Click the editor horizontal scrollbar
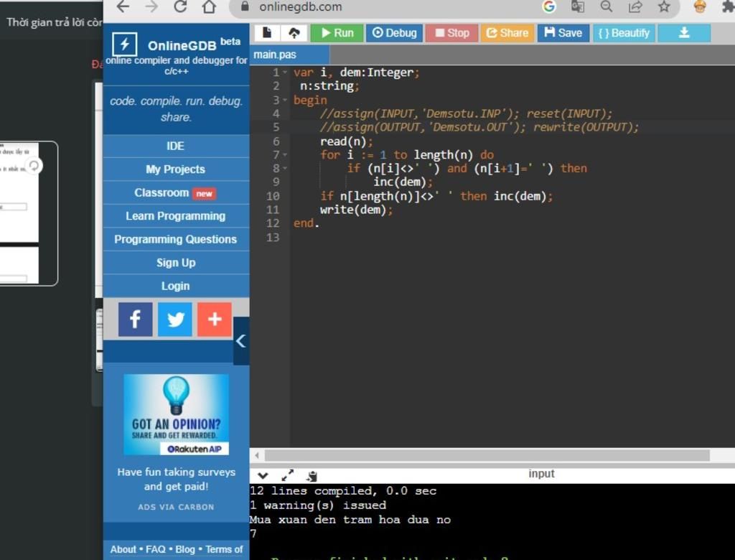The width and height of the screenshot is (735, 560). coord(487,455)
